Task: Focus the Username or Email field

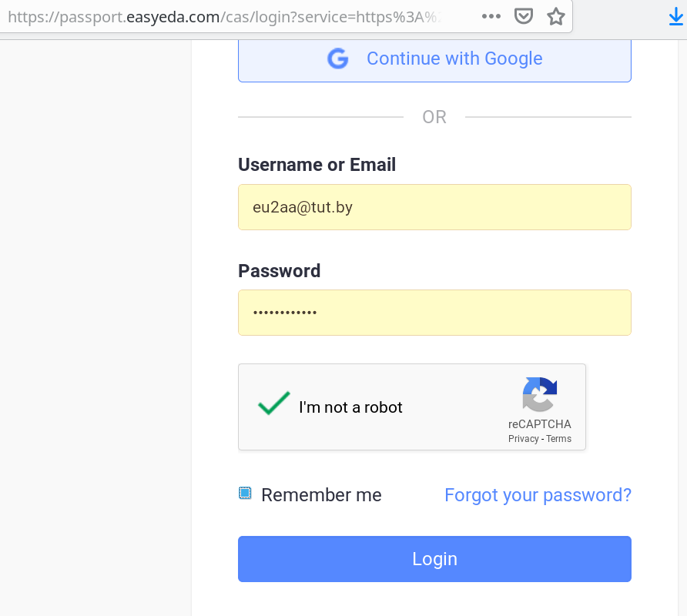Action: click(x=434, y=207)
